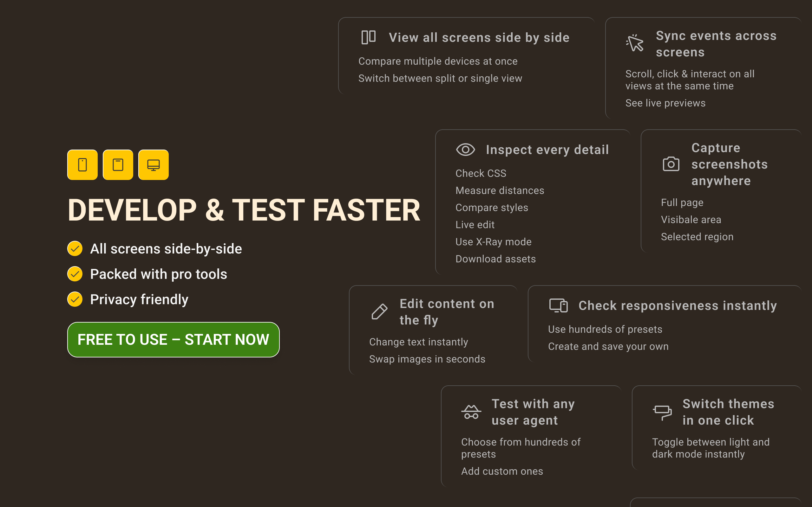Click the Check responsiveness instantly heading
This screenshot has width=812, height=507.
click(678, 305)
